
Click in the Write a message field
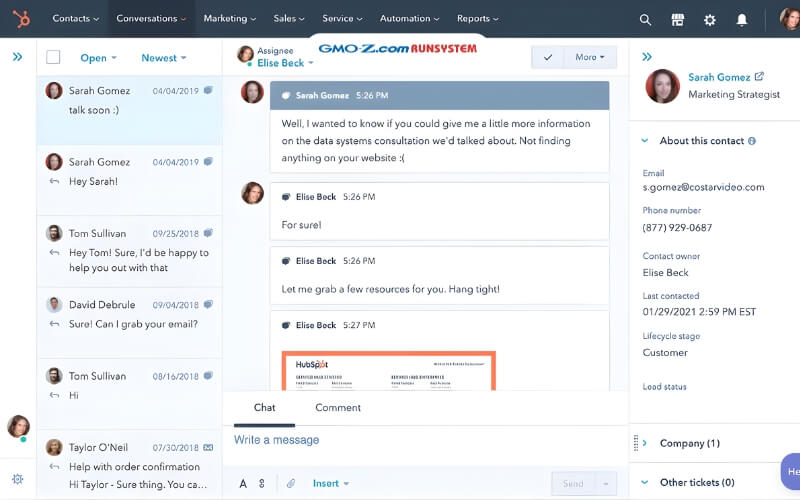pos(426,440)
